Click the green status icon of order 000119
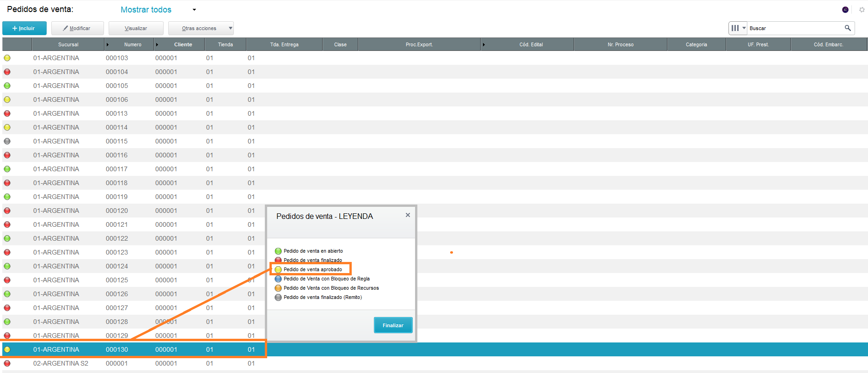868x373 pixels. click(x=7, y=197)
